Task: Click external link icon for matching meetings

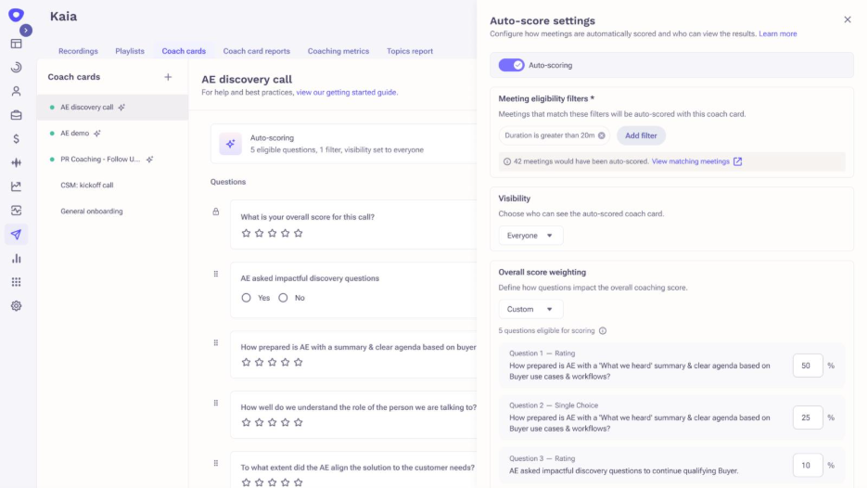Action: 737,161
